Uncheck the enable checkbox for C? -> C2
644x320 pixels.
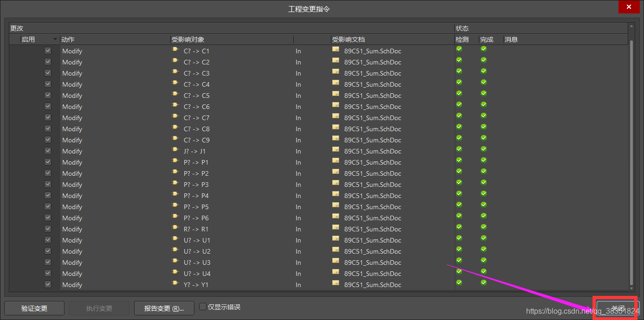point(48,62)
